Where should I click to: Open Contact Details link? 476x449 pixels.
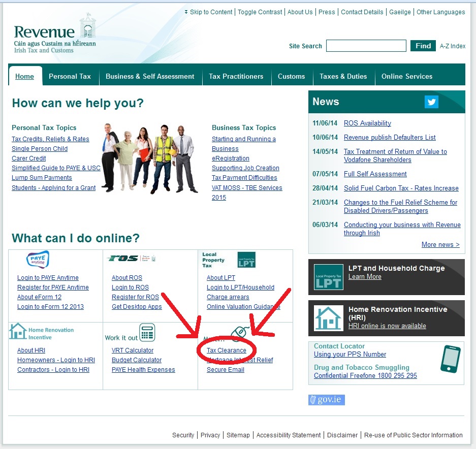362,12
